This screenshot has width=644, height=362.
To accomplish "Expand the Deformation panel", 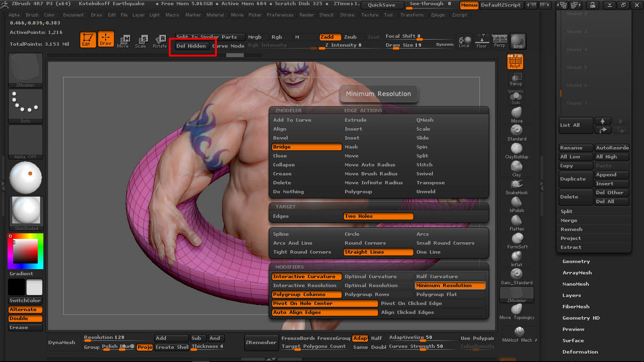I will (x=580, y=352).
